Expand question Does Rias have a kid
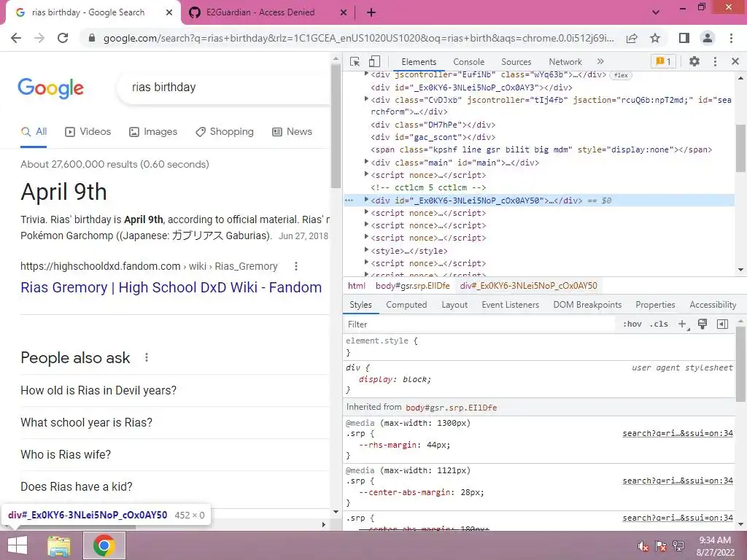Screen dimensions: 747x560 click(x=174, y=486)
